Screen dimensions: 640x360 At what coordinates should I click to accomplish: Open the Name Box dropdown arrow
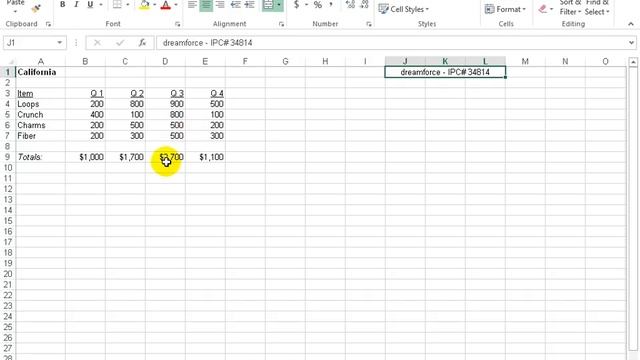coord(60,43)
